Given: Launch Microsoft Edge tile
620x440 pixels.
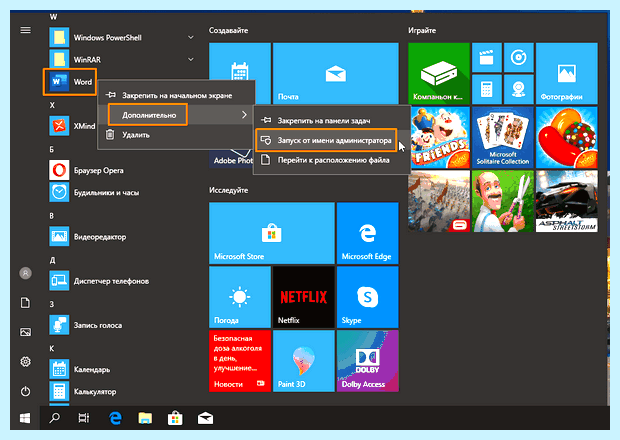Looking at the screenshot, I should pos(368,233).
